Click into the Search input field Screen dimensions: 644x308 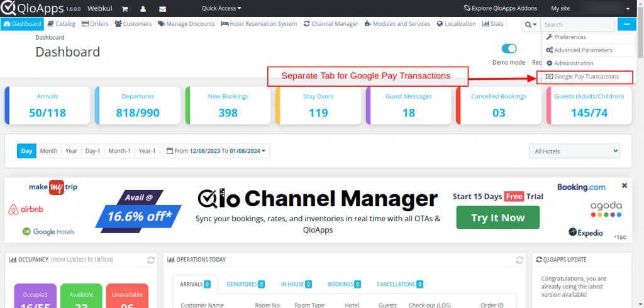578,25
